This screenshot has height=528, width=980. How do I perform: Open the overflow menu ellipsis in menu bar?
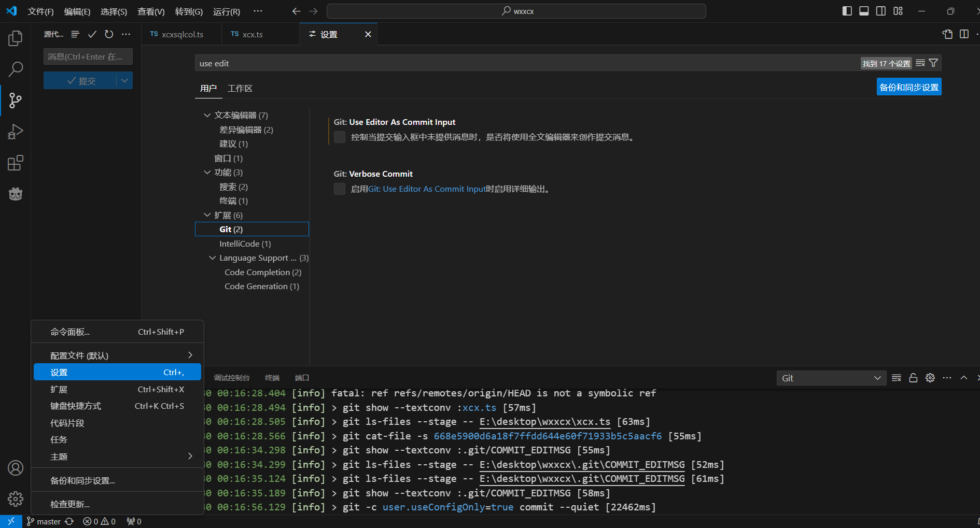[x=258, y=11]
